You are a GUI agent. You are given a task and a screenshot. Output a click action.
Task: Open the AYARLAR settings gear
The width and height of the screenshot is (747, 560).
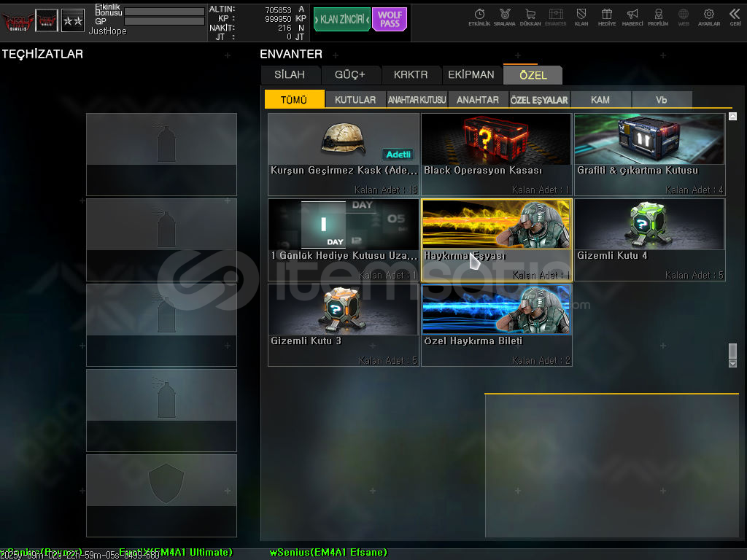(x=709, y=17)
